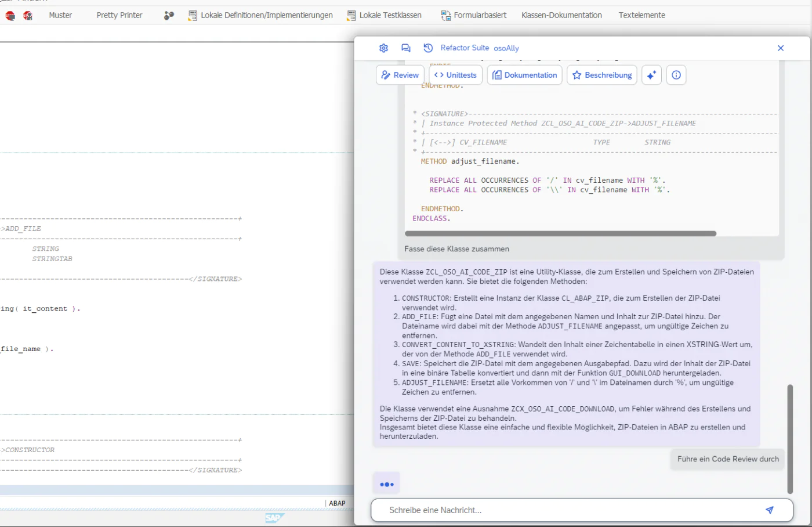Viewport: 812px width, 527px height.
Task: Click the connected-nodes icon beside Pretty Printer
Action: pos(169,16)
